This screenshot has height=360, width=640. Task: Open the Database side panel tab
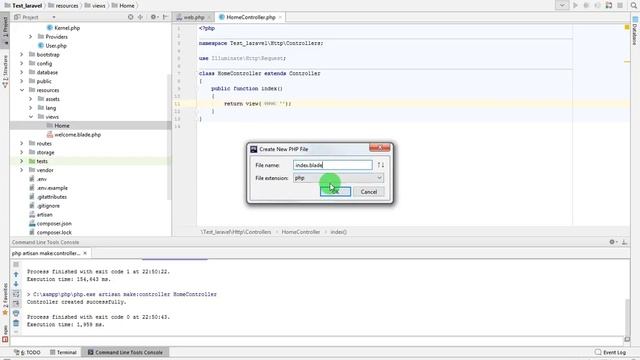click(635, 31)
